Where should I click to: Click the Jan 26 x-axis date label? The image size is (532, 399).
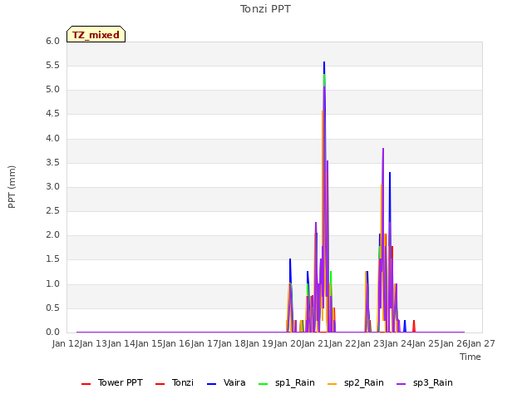point(454,343)
